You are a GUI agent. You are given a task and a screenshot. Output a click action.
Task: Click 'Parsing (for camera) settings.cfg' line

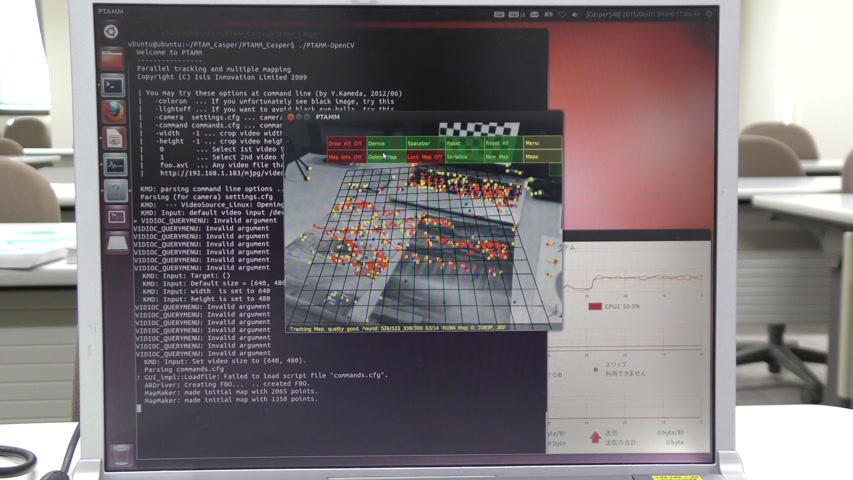point(207,197)
